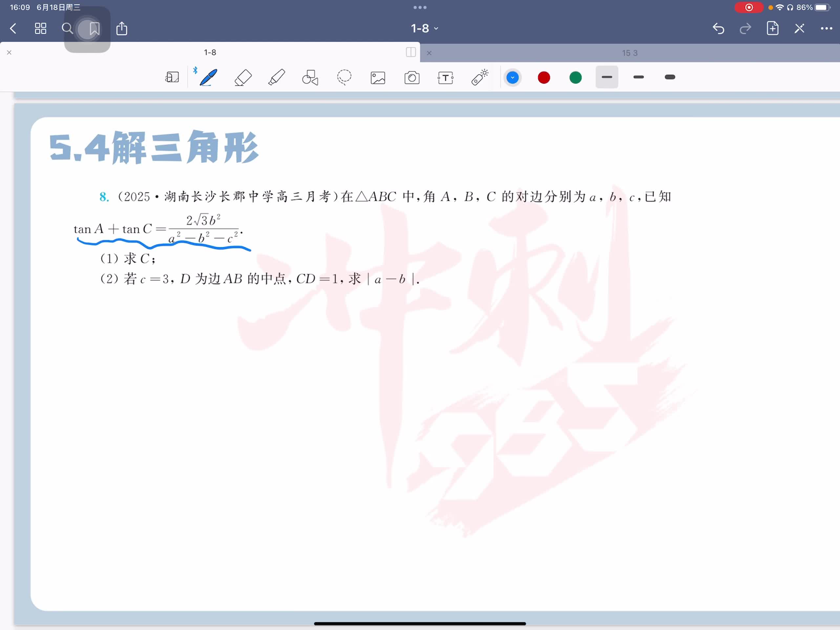Toggle the zoom window tool
Viewport: 840px width, 630px height.
[x=172, y=78]
